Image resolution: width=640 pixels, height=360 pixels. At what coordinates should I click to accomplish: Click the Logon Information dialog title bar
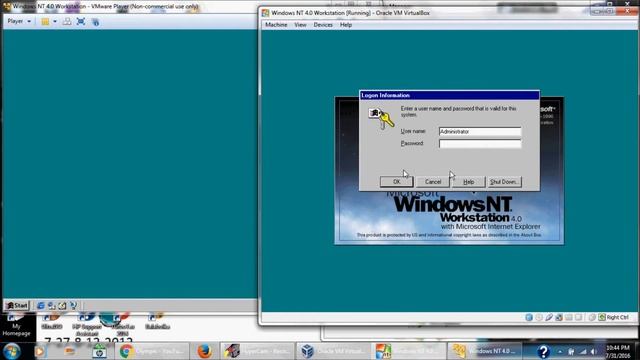[449, 95]
